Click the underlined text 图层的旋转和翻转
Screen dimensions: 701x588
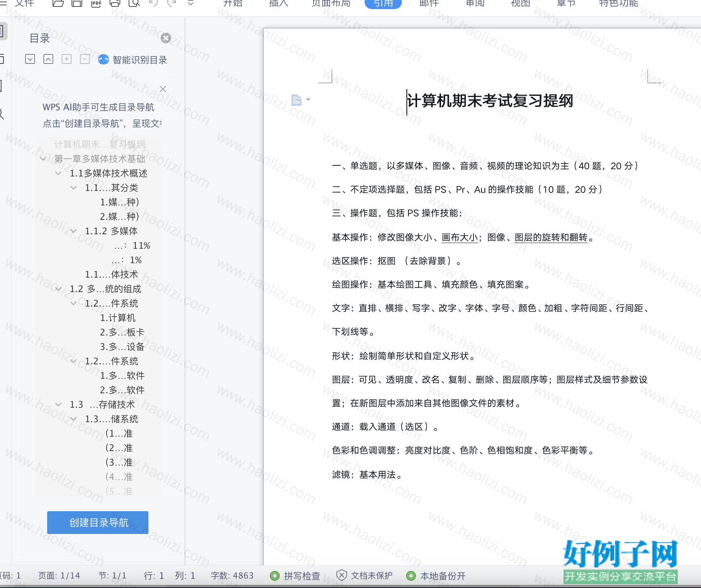(551, 237)
